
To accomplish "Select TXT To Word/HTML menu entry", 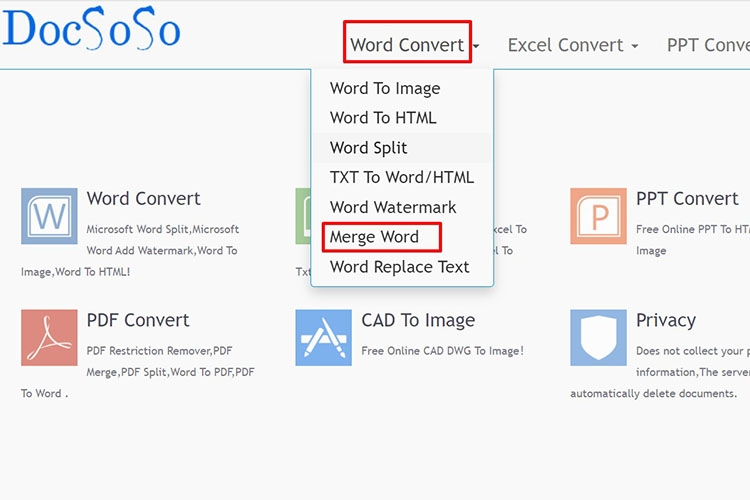I will 402,178.
